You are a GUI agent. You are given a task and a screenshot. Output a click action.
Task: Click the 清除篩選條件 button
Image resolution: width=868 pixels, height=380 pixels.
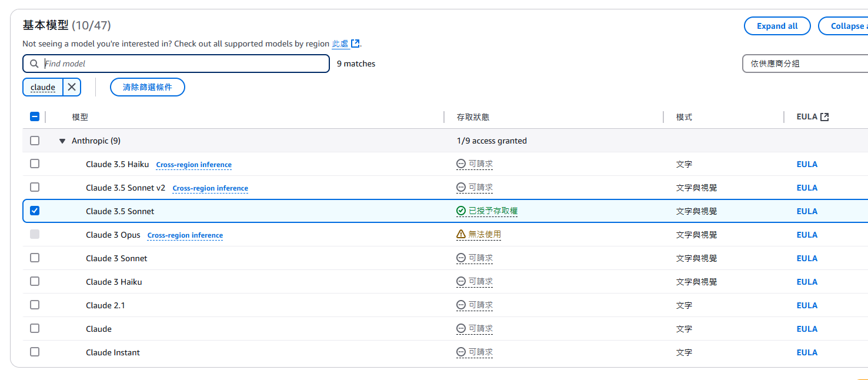coord(148,87)
